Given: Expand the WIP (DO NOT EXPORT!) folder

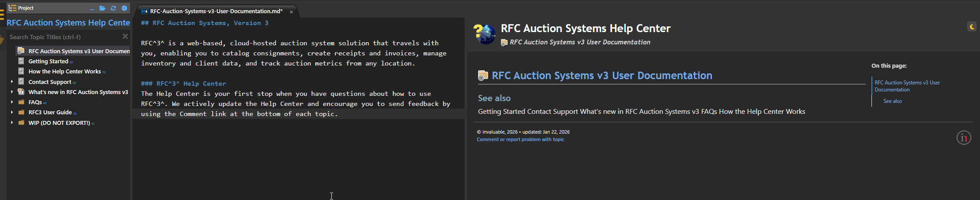Looking at the screenshot, I should (12, 123).
